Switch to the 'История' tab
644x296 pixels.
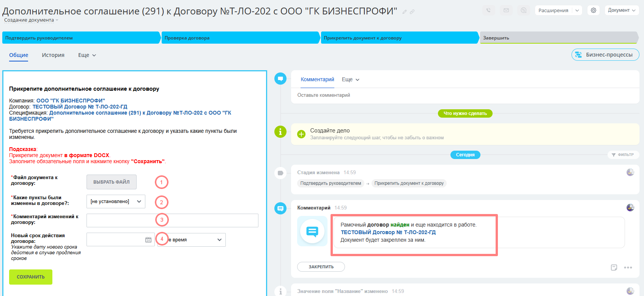(x=53, y=55)
